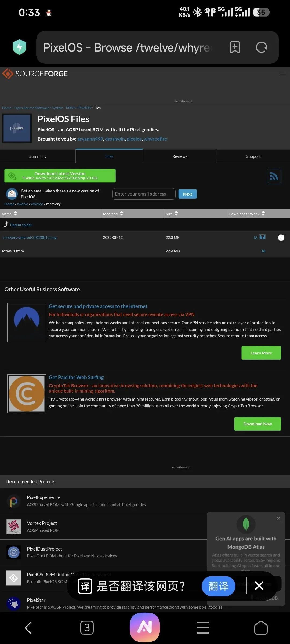This screenshot has width=290, height=644.
Task: Focus the email address input field
Action: coord(144,194)
